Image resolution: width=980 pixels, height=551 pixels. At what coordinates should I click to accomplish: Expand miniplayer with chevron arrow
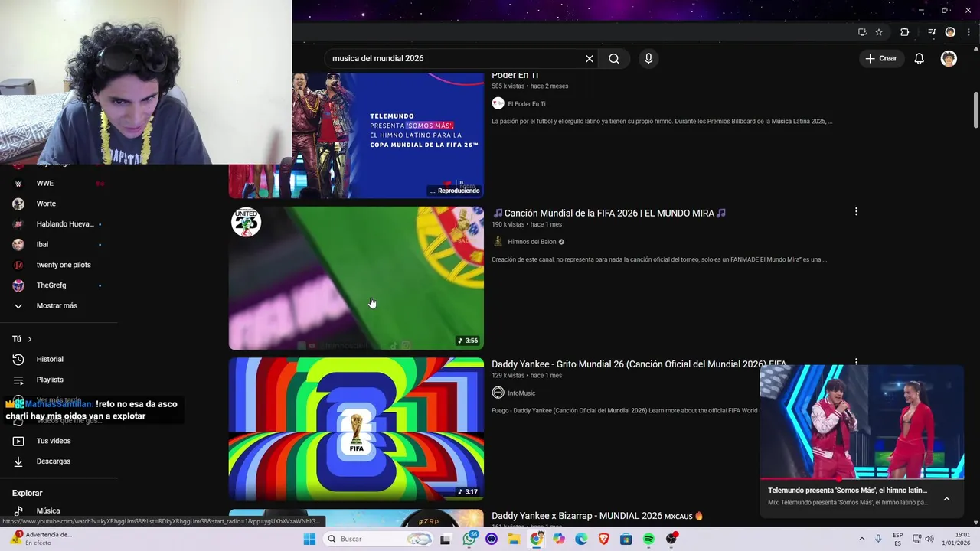click(x=946, y=499)
